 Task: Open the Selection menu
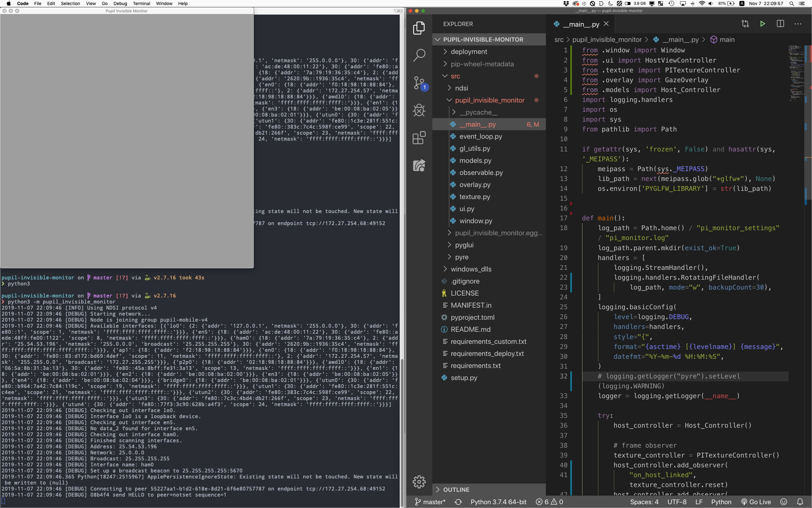70,3
